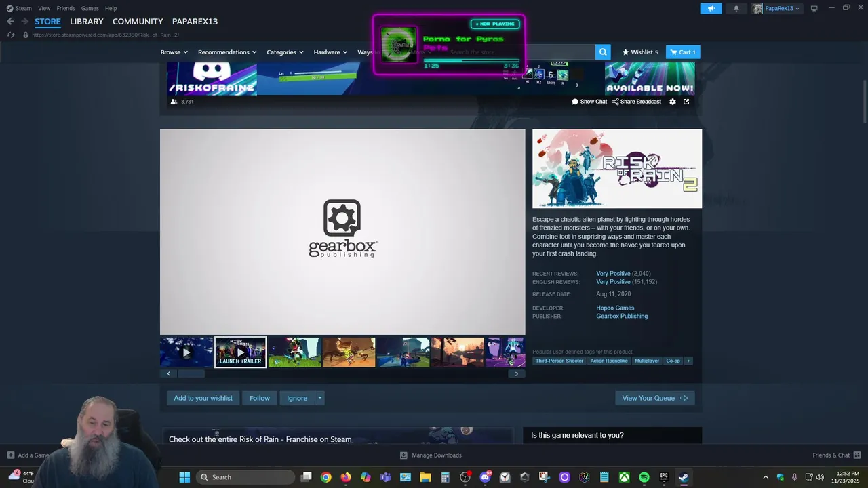
Task: Click the Co-op tag
Action: coord(673,361)
